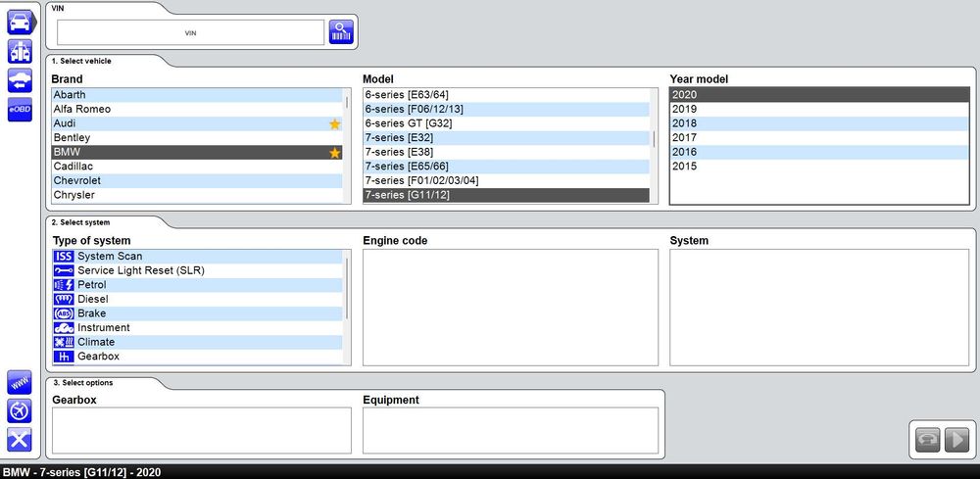The image size is (980, 479).
Task: Select model 7-series [E38]
Action: [x=507, y=153]
